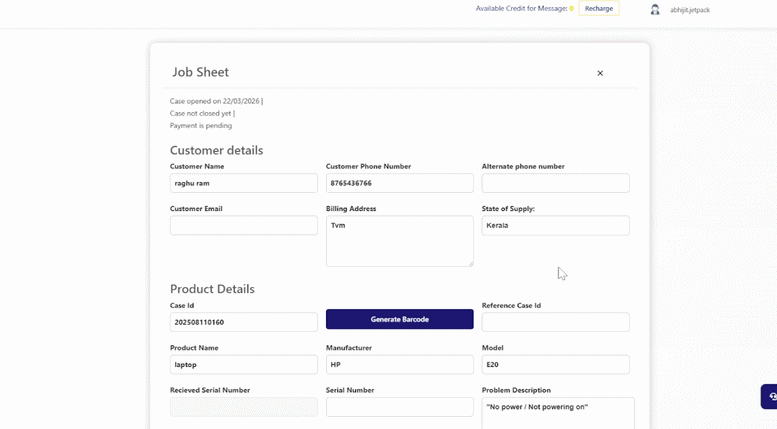The height and width of the screenshot is (429, 777).
Task: Click the Product Name field
Action: click(x=244, y=364)
